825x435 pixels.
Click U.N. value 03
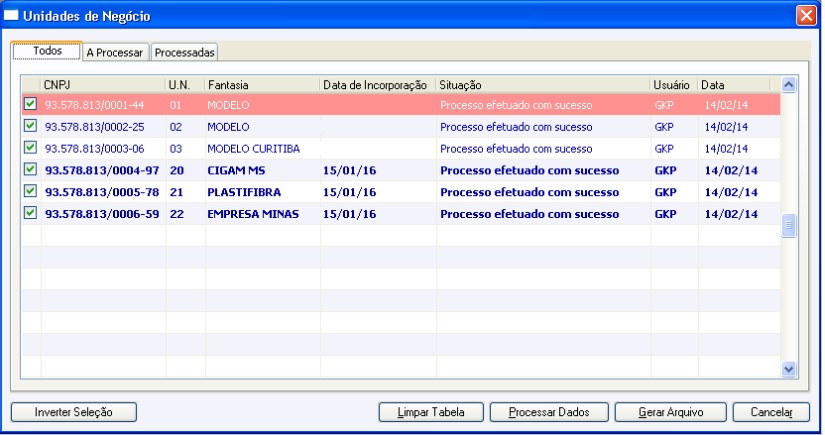(176, 149)
